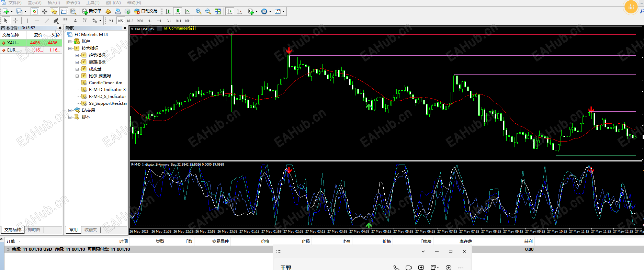
Task: Close the 导航 navigator panel
Action: [x=125, y=28]
